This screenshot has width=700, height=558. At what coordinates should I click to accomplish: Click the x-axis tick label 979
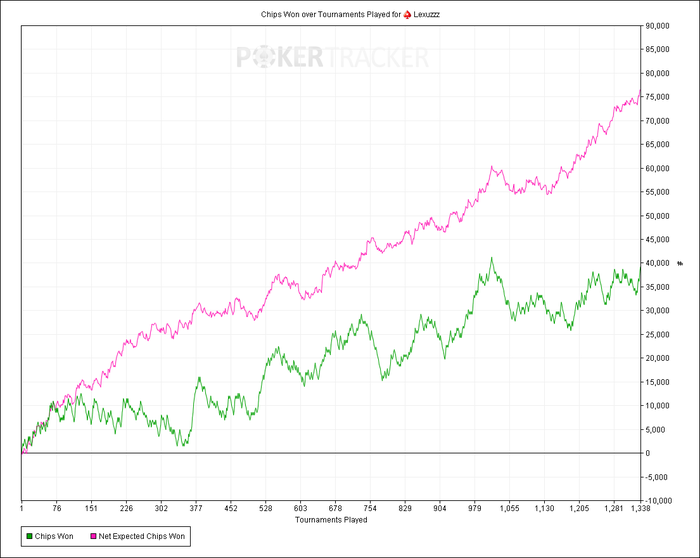[x=475, y=508]
